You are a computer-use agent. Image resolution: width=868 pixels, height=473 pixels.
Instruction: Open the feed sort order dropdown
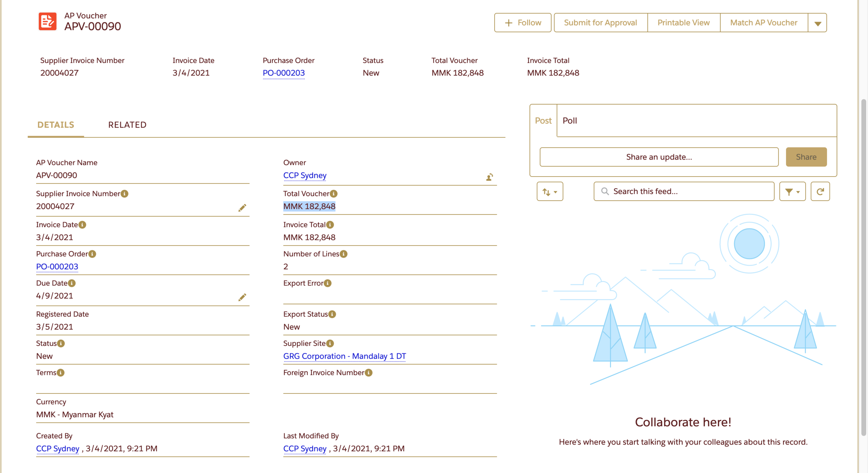pos(550,191)
